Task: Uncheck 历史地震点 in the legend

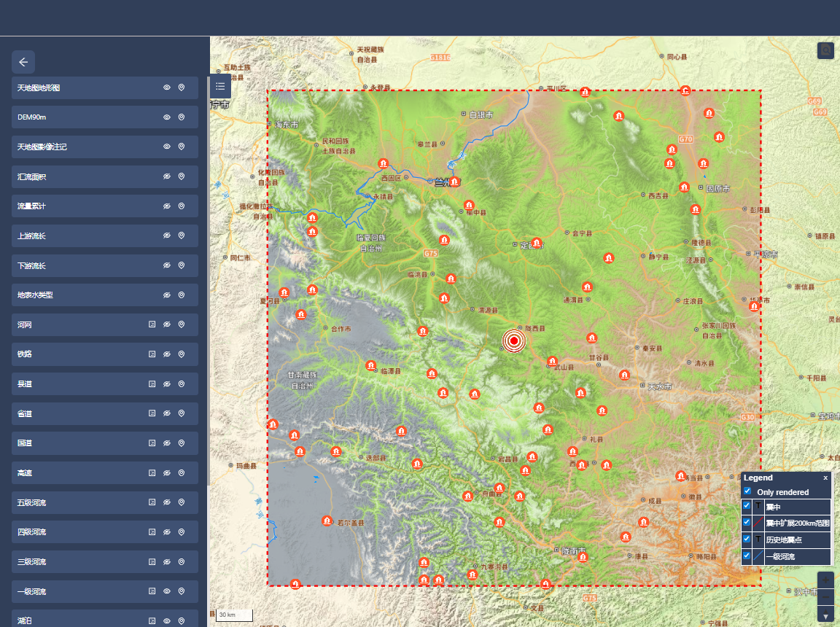Action: pyautogui.click(x=747, y=540)
